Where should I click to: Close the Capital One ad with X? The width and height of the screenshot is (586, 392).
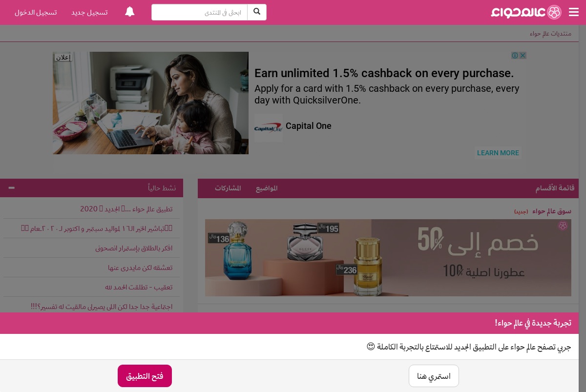(523, 56)
